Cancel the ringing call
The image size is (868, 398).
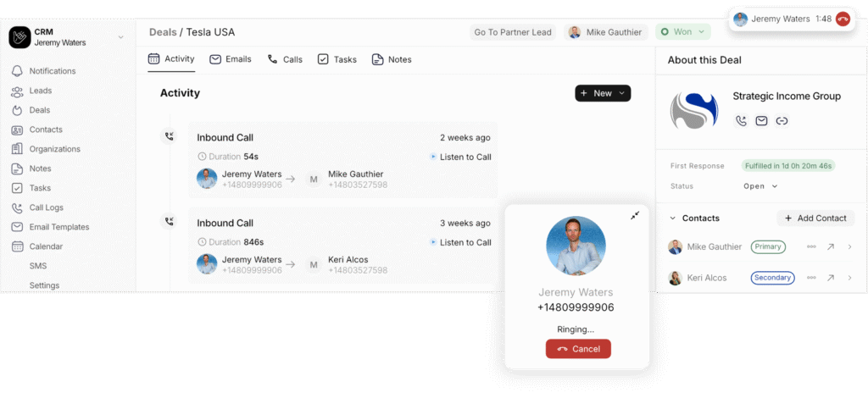click(x=578, y=349)
